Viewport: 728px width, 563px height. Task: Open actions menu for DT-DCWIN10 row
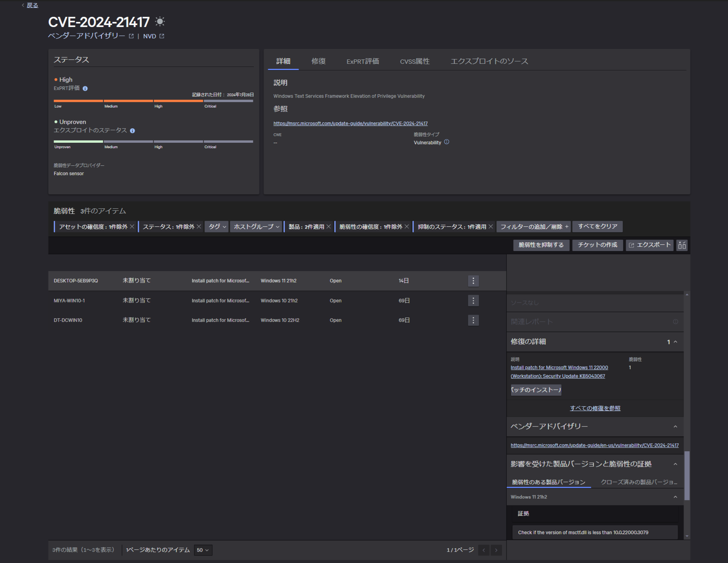coord(473,320)
